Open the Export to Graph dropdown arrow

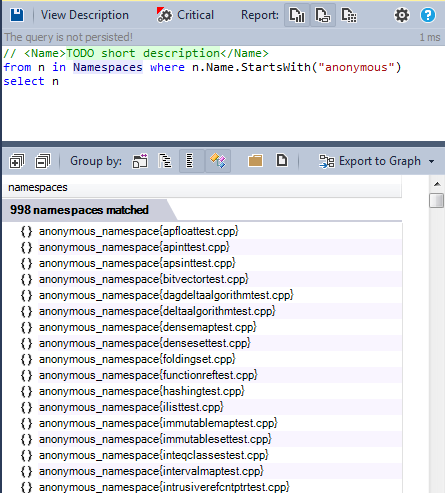432,161
